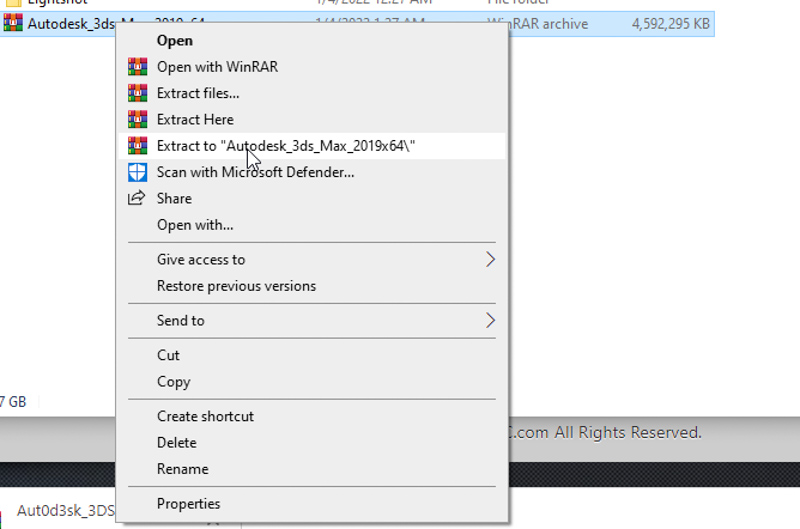Expand the Send to submenu arrow
The width and height of the screenshot is (800, 529).
(490, 320)
